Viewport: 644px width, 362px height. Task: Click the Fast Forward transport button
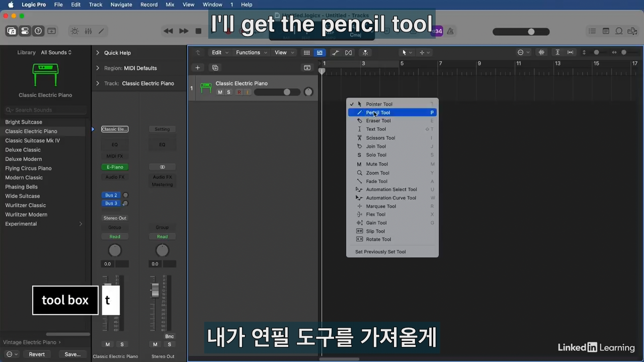click(x=184, y=31)
